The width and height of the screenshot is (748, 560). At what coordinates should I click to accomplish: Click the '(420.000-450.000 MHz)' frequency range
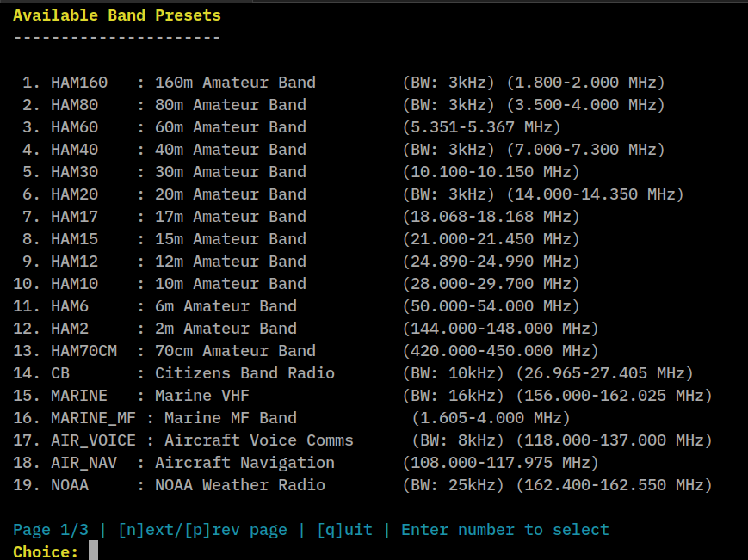[x=501, y=351]
